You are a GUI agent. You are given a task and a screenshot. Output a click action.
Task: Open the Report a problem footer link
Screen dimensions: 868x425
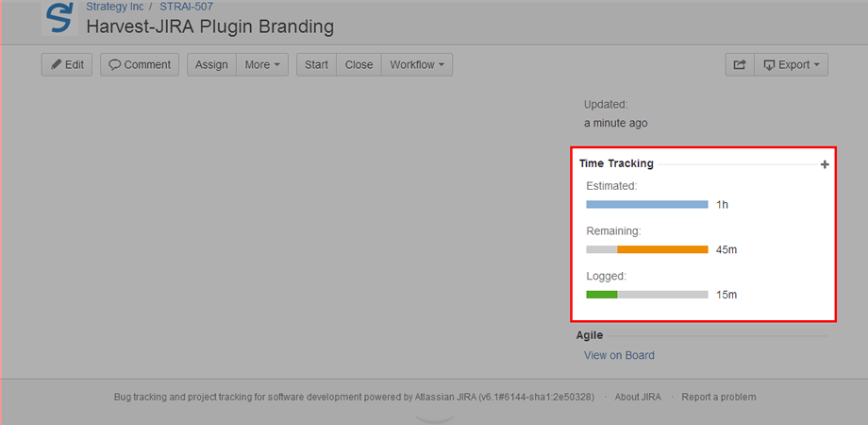719,397
